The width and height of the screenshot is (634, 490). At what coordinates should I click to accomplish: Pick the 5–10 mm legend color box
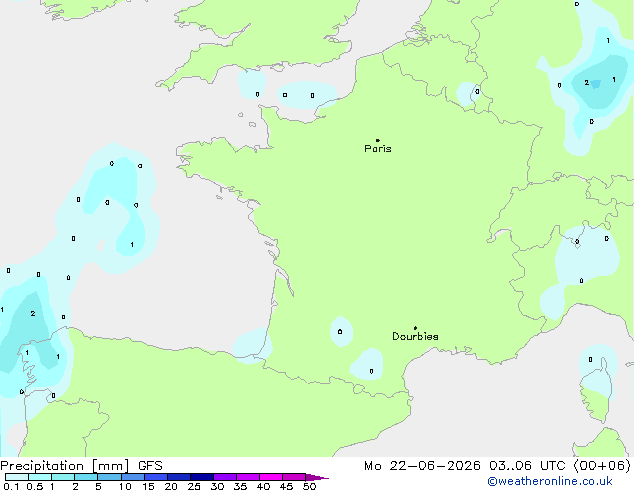109,477
